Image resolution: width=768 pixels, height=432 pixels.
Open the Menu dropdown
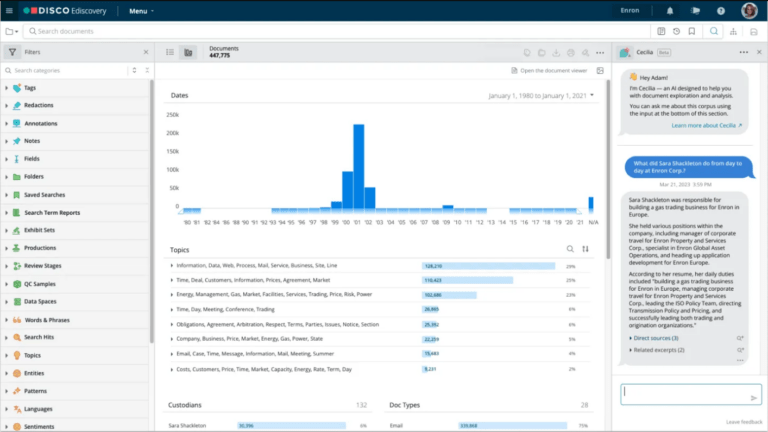coord(141,11)
